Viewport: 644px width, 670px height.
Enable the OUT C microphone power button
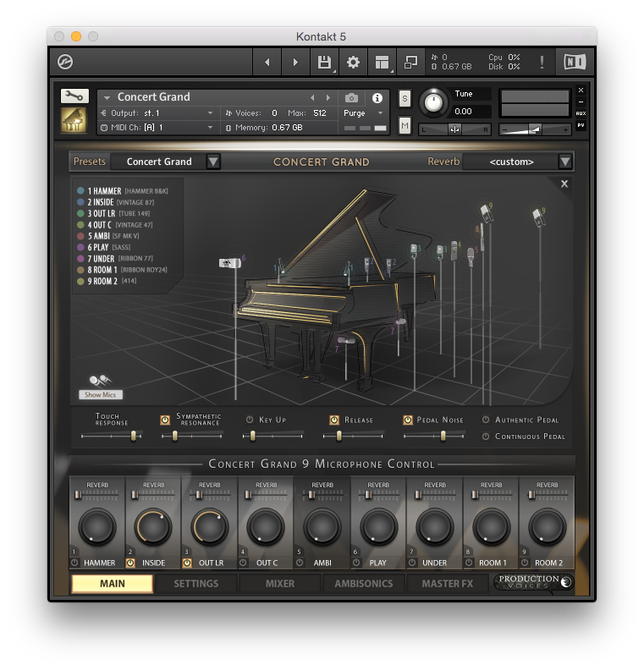[x=243, y=563]
